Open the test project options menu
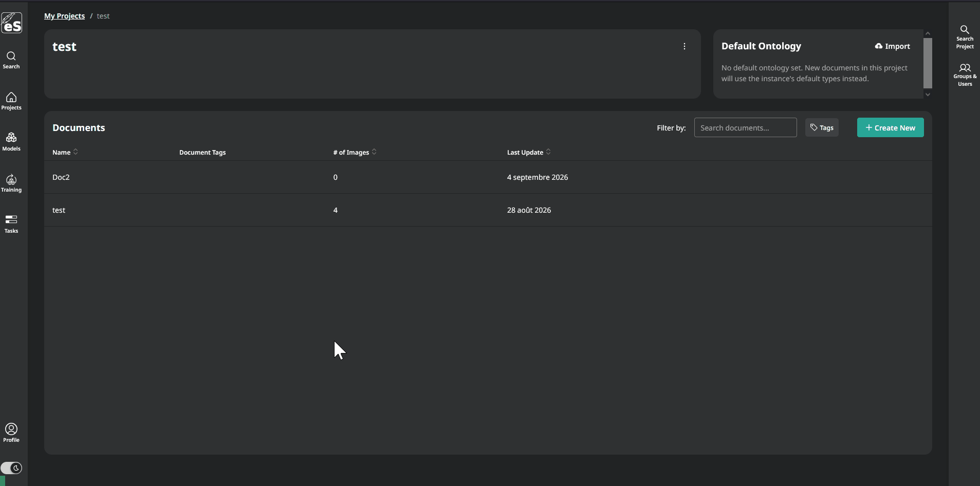The image size is (980, 486). 685,46
